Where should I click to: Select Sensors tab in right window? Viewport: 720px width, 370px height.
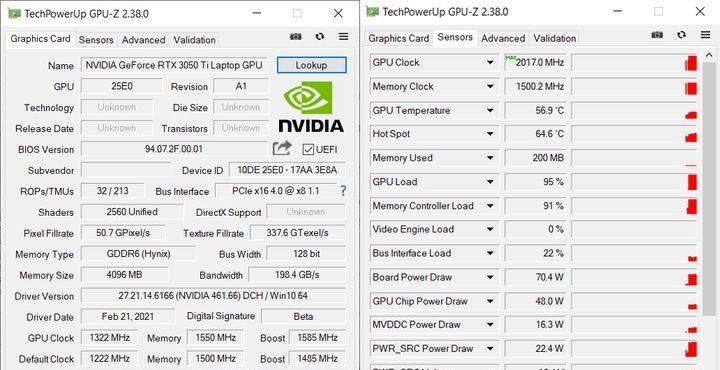coord(455,37)
